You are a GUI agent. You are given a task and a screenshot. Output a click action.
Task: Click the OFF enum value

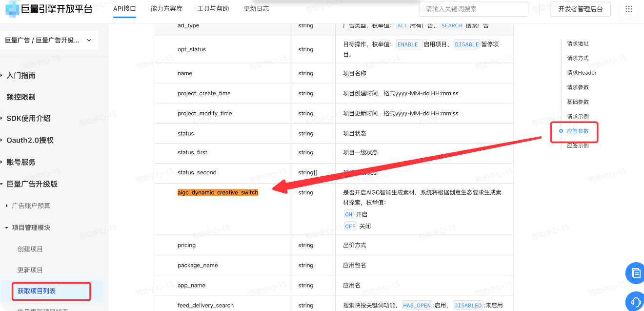pos(350,226)
